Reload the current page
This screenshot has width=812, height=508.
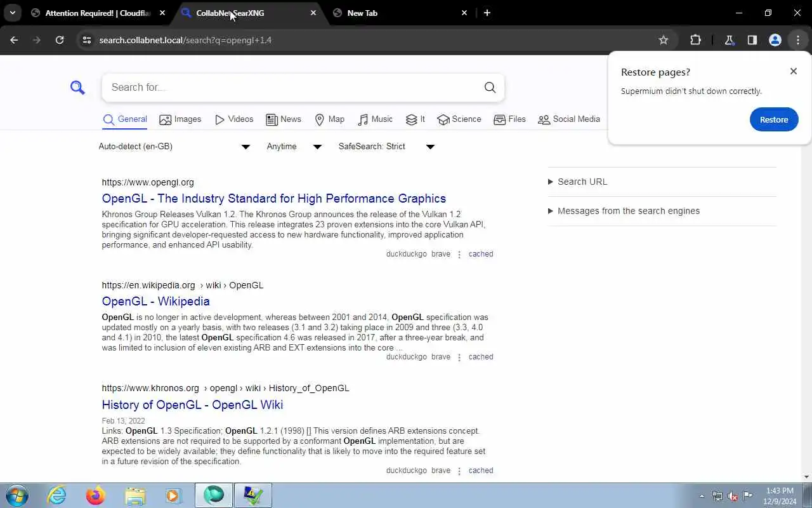tap(60, 40)
